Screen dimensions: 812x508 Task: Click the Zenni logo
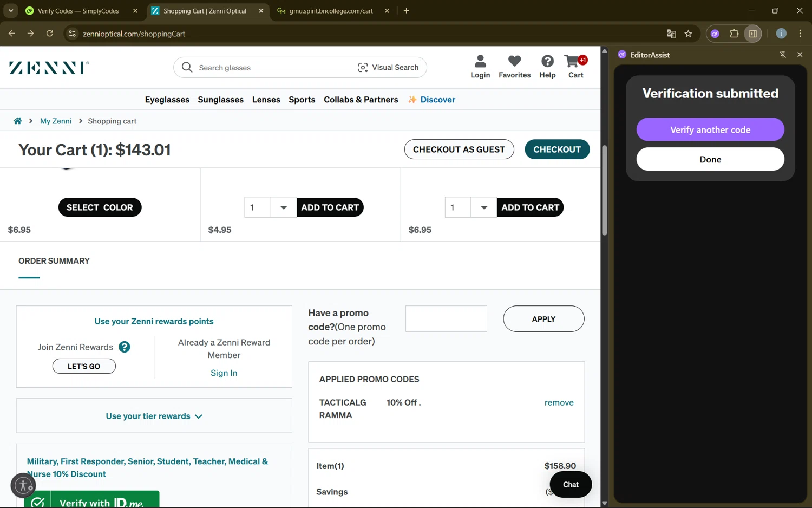pyautogui.click(x=49, y=68)
